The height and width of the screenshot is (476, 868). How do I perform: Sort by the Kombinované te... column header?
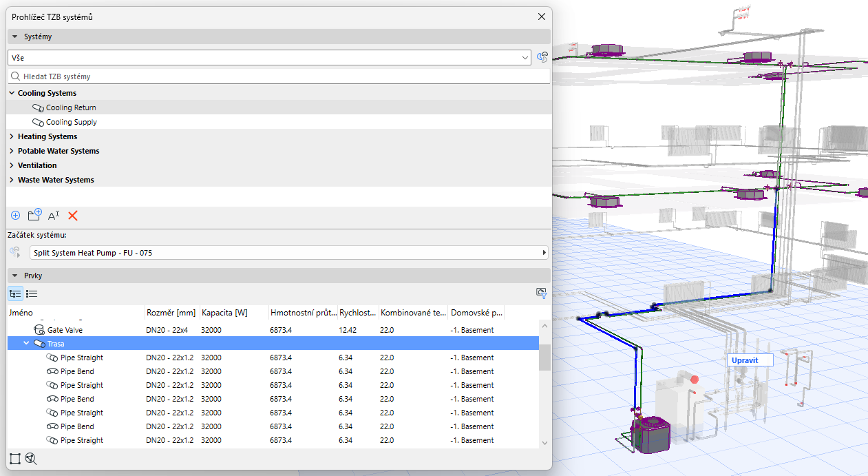[x=413, y=313]
